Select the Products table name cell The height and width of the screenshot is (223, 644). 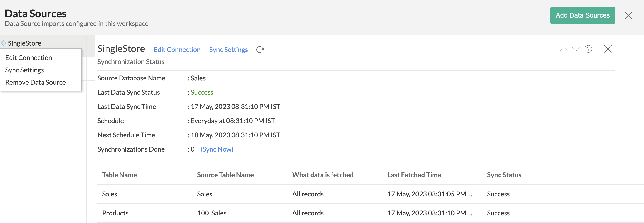point(115,213)
